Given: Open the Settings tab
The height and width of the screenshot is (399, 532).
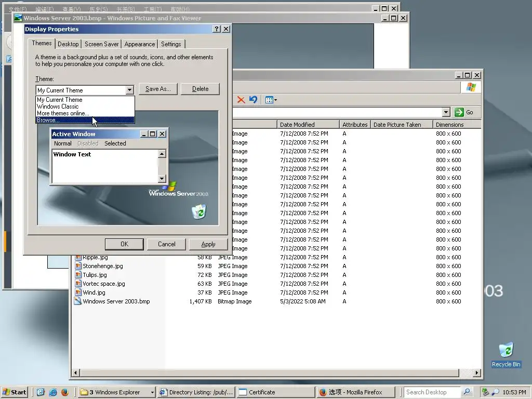Looking at the screenshot, I should tap(171, 44).
